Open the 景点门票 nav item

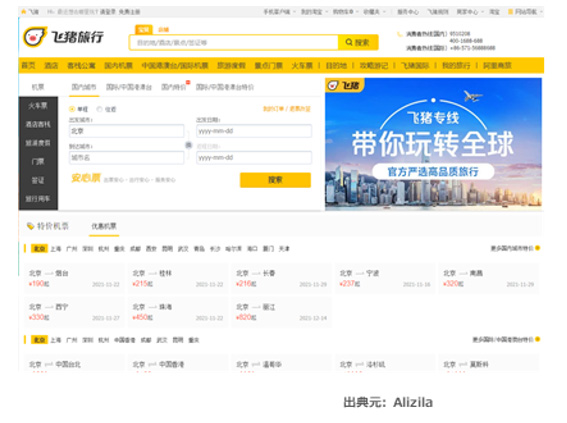[x=268, y=65]
